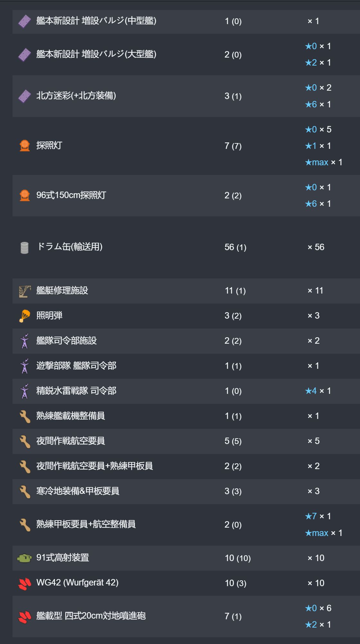Click the 56 (1) count for ドラム缶
Viewport: 360px width, 644px height.
235,247
